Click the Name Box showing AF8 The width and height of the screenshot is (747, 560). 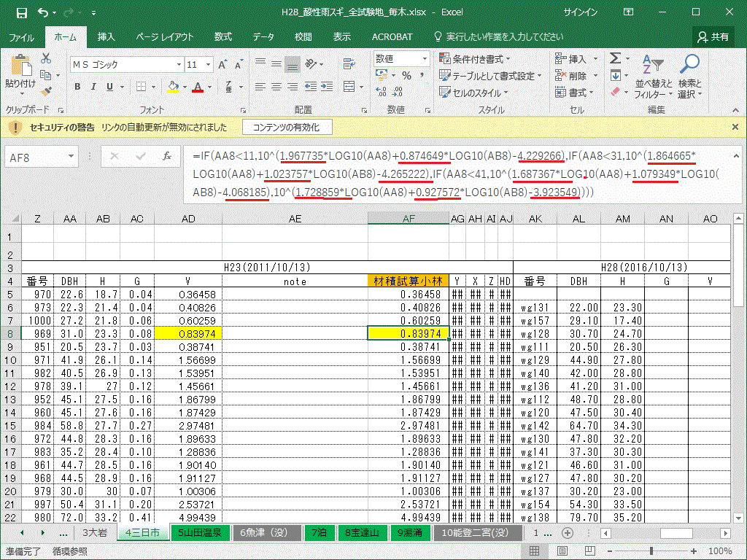(x=35, y=156)
